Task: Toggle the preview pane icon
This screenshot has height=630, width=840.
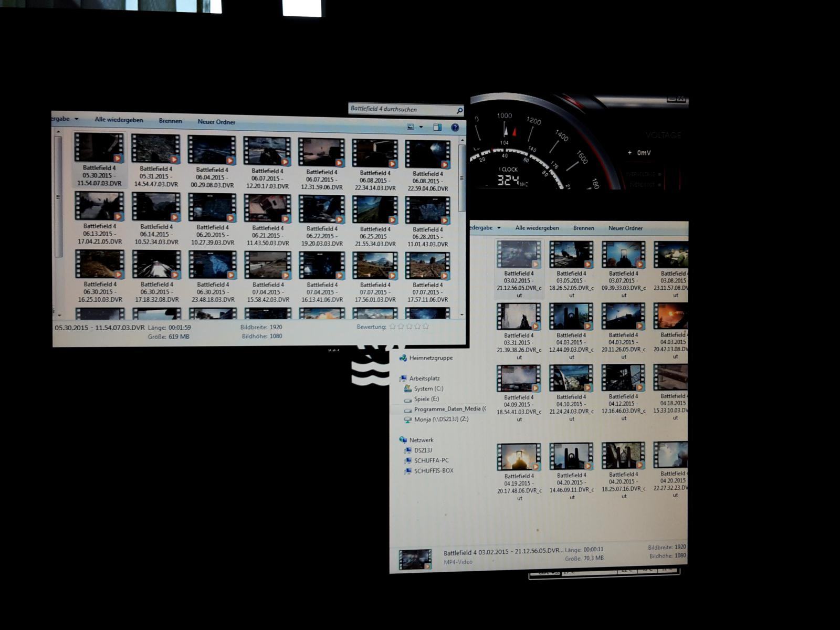Action: (x=437, y=127)
